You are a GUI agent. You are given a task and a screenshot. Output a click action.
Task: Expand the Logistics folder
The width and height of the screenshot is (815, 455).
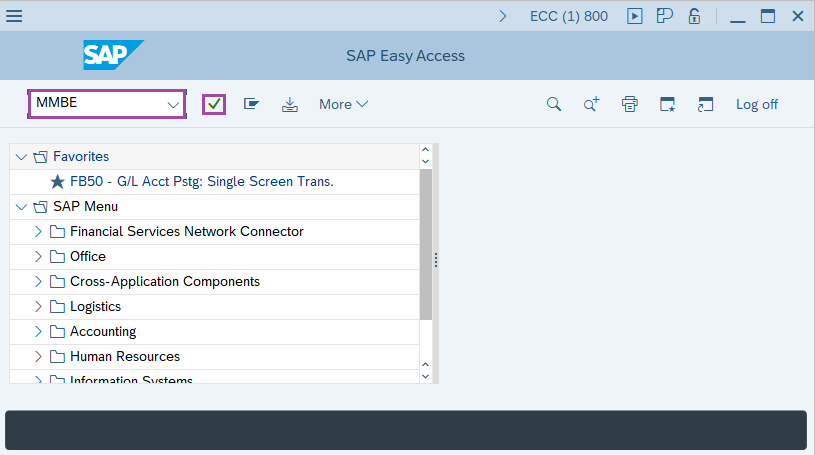coord(38,307)
